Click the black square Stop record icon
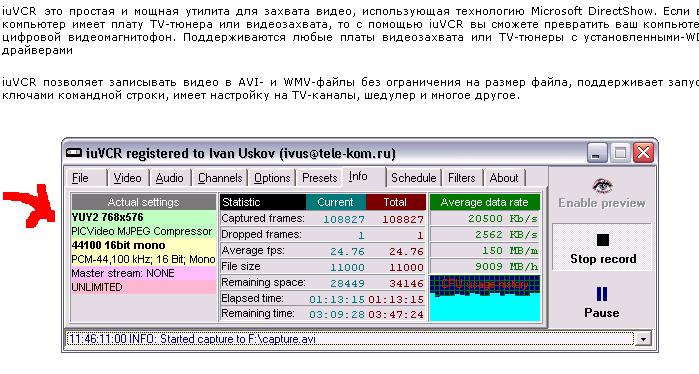The image size is (699, 374). (603, 240)
